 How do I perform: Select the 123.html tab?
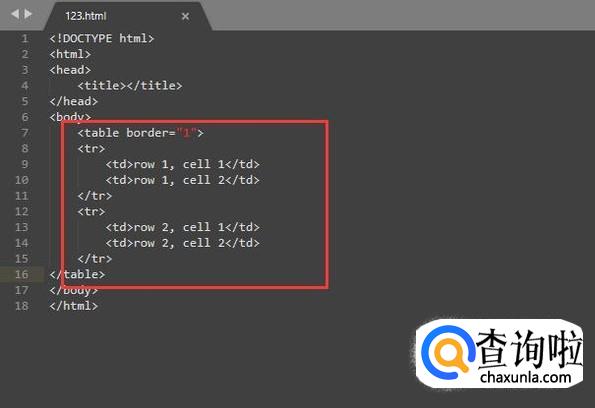click(86, 16)
